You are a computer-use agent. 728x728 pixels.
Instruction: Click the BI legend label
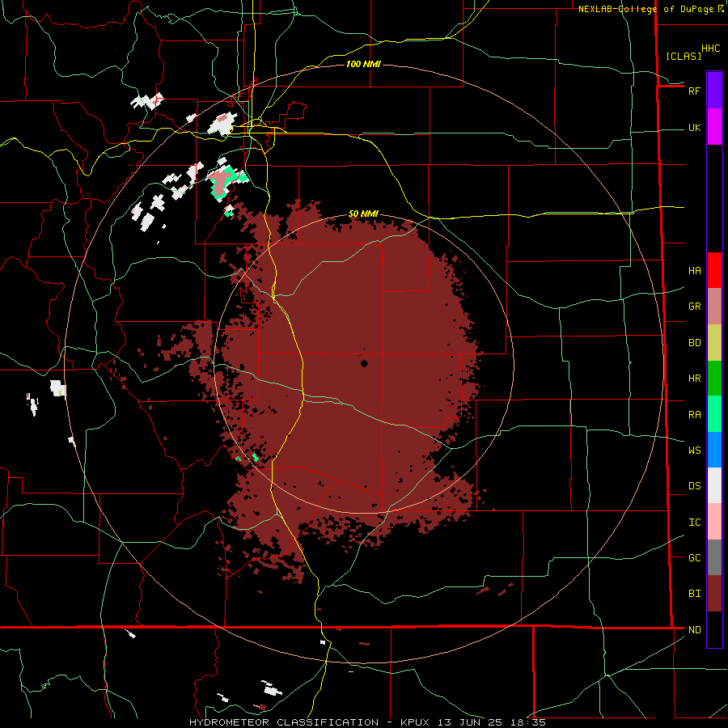[694, 594]
